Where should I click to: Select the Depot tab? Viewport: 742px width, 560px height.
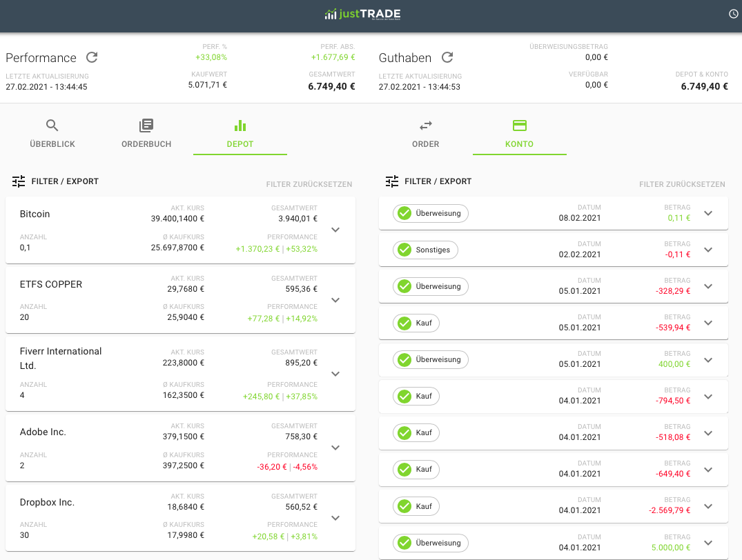click(240, 134)
